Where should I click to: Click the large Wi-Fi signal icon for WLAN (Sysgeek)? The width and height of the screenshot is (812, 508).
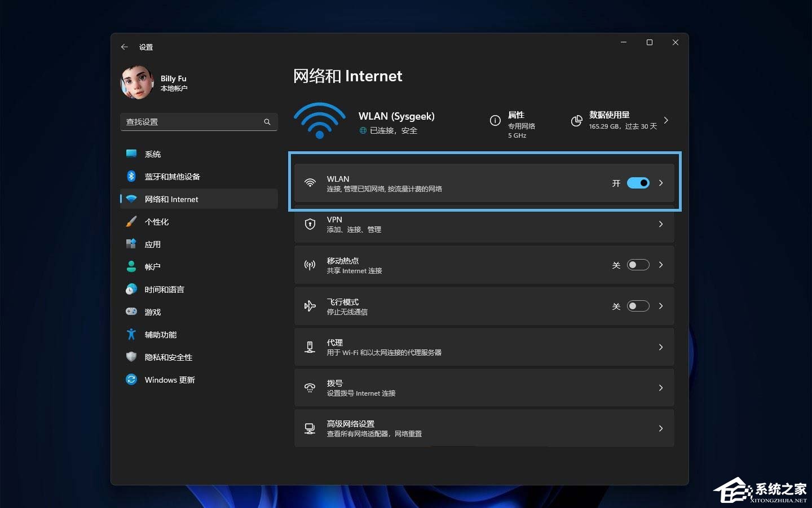pos(320,120)
